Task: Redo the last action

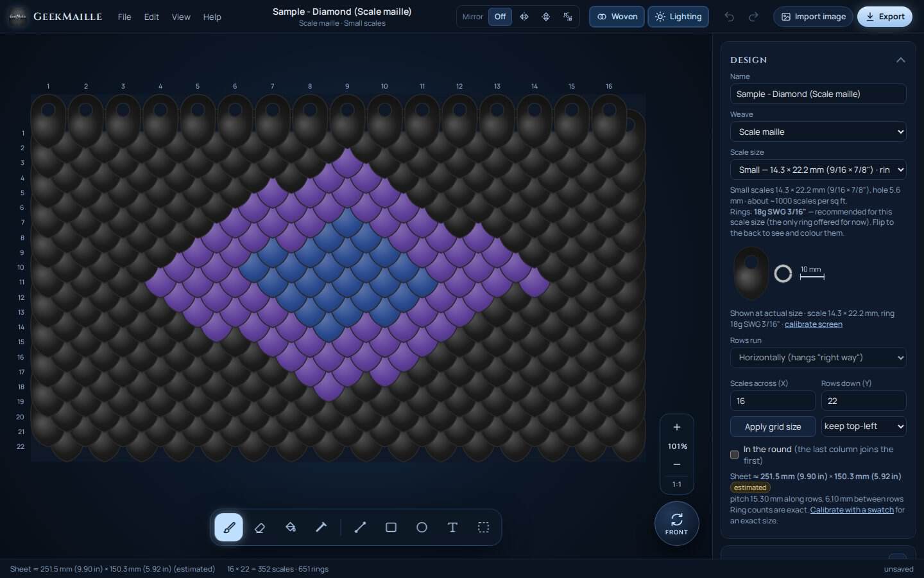Action: [753, 17]
